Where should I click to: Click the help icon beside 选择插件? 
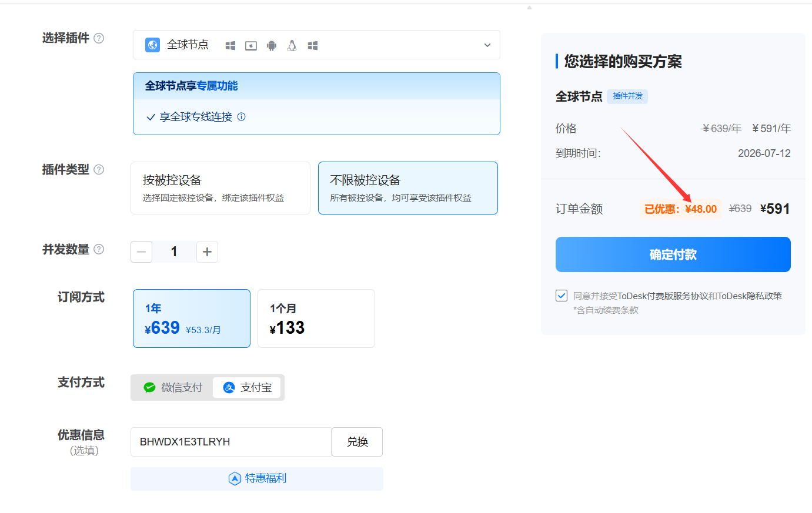[99, 38]
